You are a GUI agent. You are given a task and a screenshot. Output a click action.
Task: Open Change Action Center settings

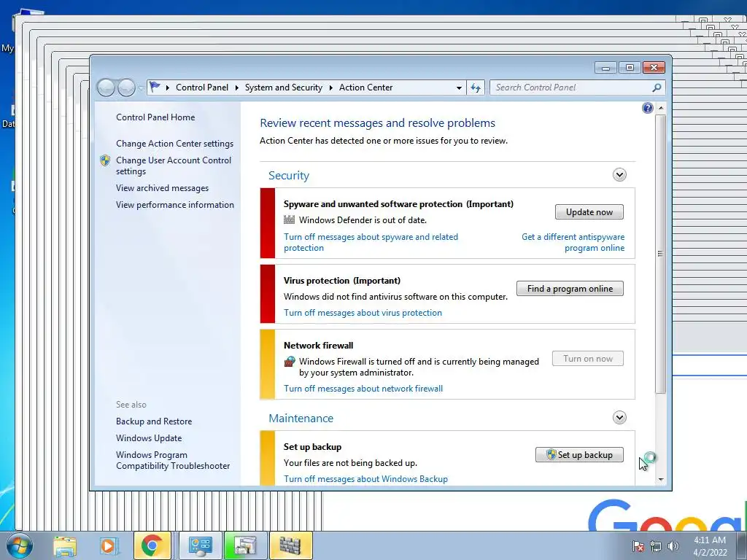pyautogui.click(x=174, y=144)
